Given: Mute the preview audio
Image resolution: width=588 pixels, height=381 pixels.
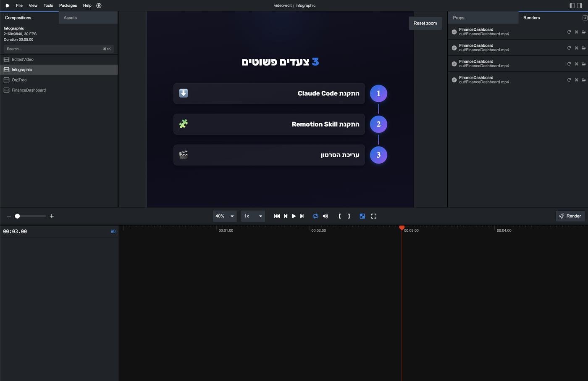Looking at the screenshot, I should [325, 216].
